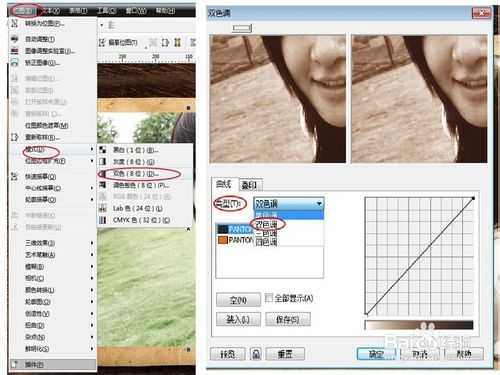Click the Auto Adjust icon in menu

tap(14, 39)
